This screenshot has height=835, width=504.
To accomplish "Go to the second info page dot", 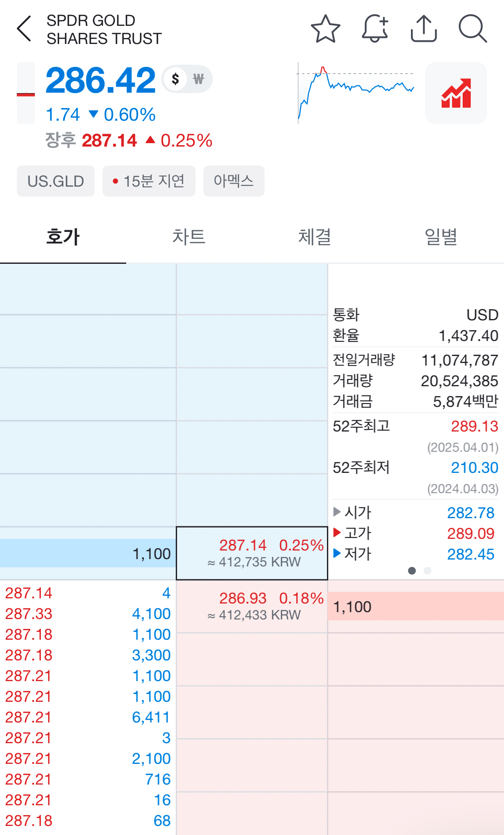I will pyautogui.click(x=427, y=571).
